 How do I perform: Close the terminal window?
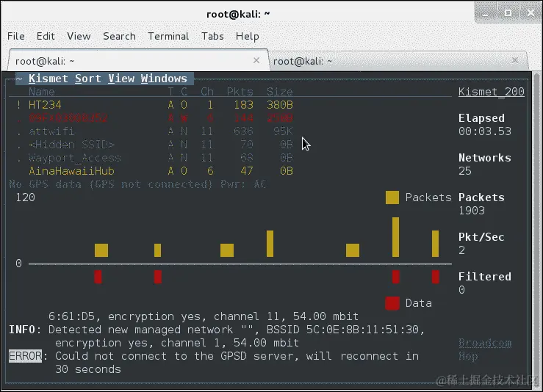pyautogui.click(x=531, y=13)
